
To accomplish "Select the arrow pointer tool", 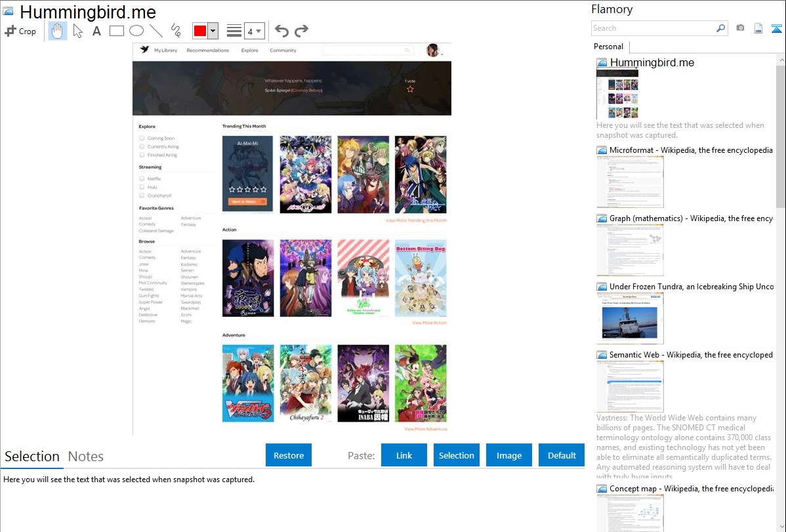I will (77, 31).
